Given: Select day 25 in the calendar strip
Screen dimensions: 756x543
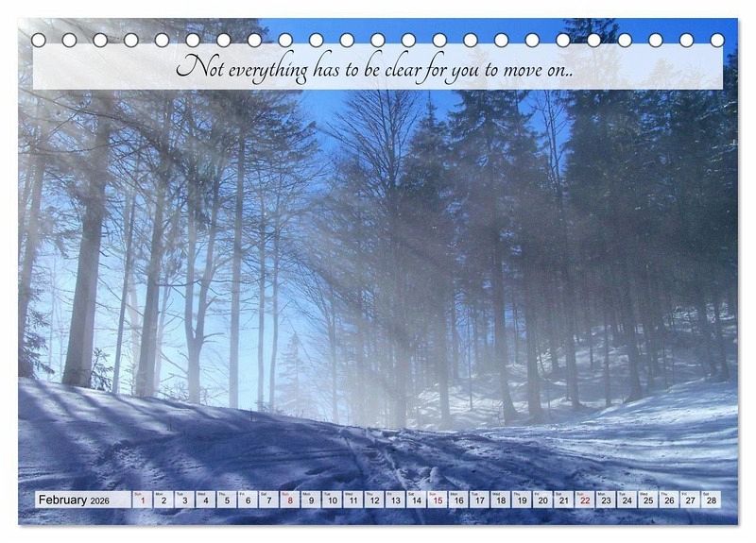Looking at the screenshot, I should pyautogui.click(x=648, y=500).
